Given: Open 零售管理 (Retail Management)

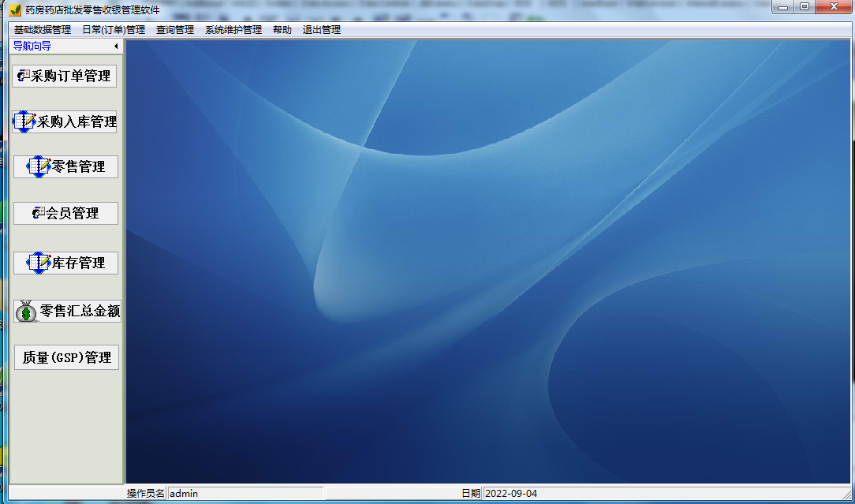Looking at the screenshot, I should pyautogui.click(x=65, y=166).
